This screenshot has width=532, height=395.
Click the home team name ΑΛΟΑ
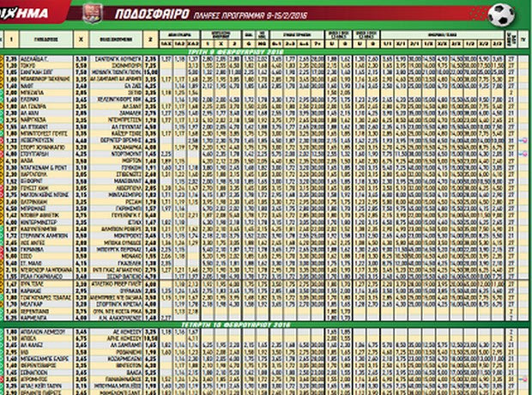(x=27, y=161)
